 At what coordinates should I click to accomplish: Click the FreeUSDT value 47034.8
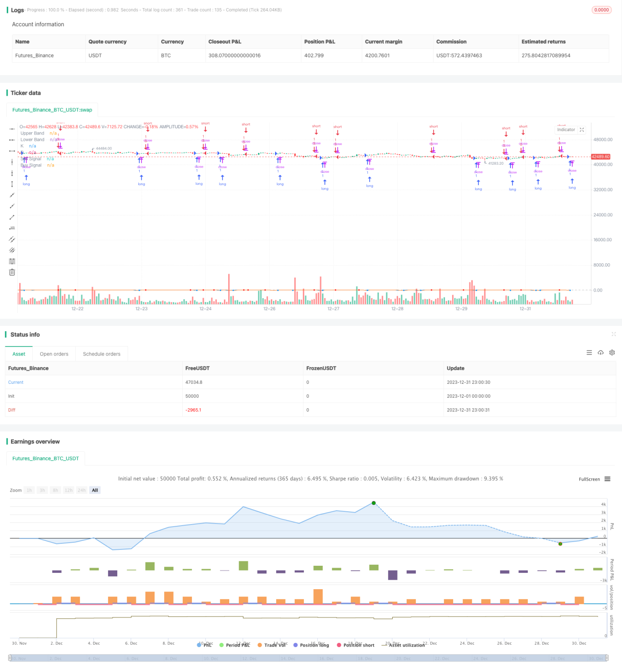[x=194, y=382]
